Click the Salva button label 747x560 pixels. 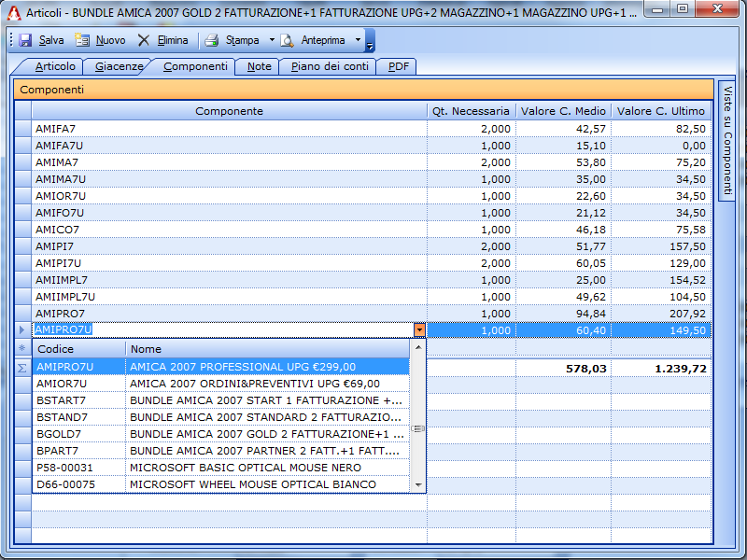click(x=51, y=40)
